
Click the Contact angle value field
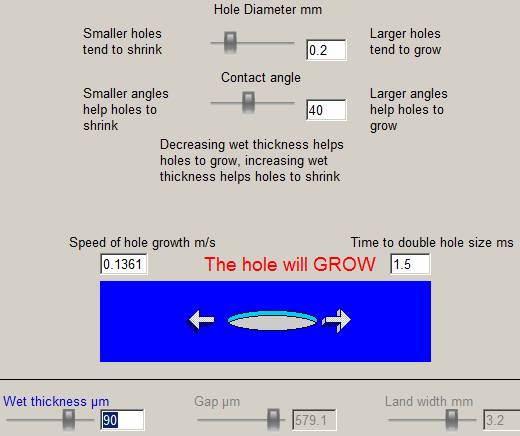[326, 110]
